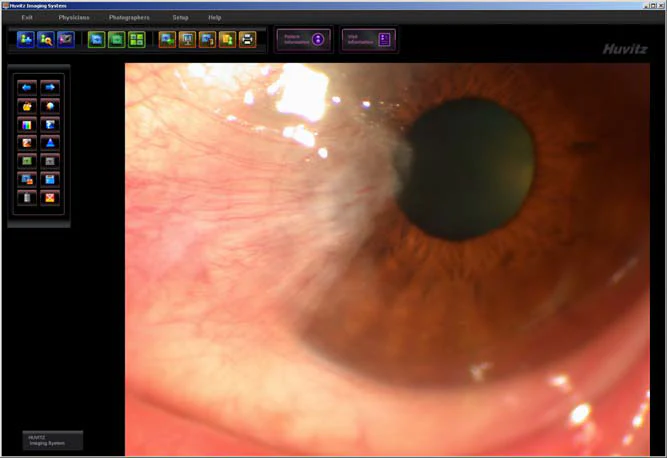
Task: Click the red X cancel icon
Action: [x=50, y=198]
